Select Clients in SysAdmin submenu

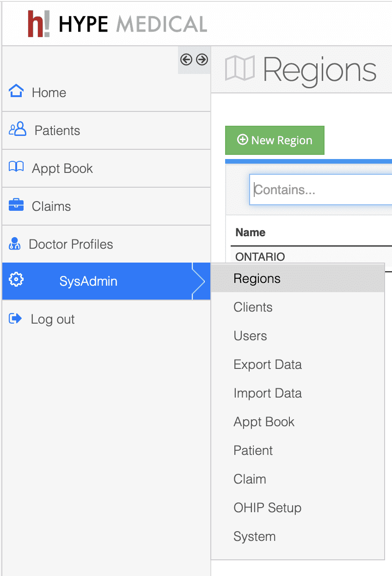click(x=298, y=307)
